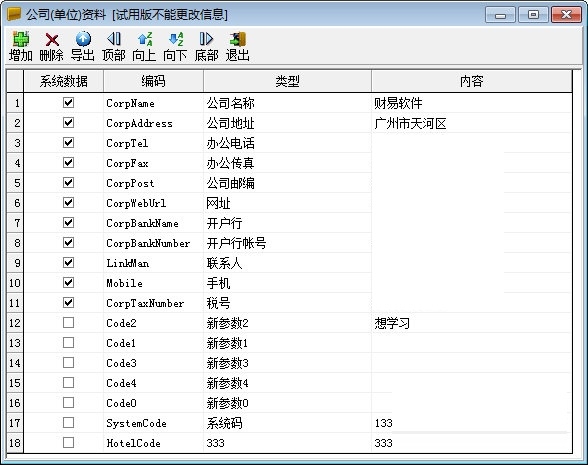
Task: Select row header number 17
Action: click(x=15, y=423)
